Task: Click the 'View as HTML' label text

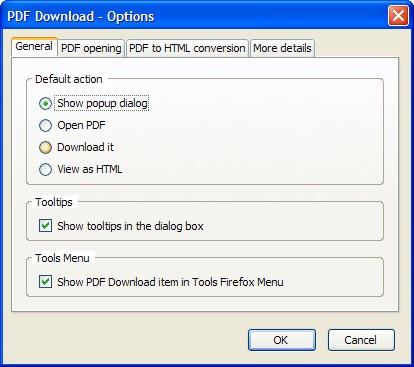Action: [x=90, y=169]
